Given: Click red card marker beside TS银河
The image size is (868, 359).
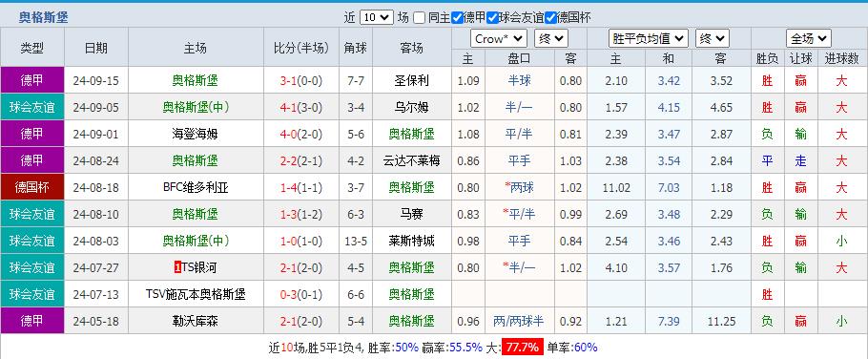Looking at the screenshot, I should pos(177,267).
